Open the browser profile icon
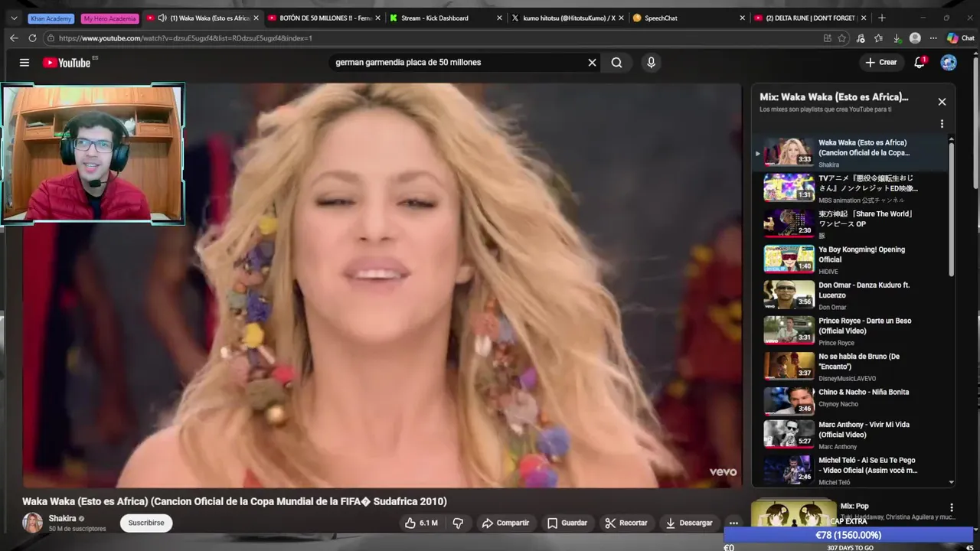Image resolution: width=980 pixels, height=551 pixels. click(x=915, y=37)
